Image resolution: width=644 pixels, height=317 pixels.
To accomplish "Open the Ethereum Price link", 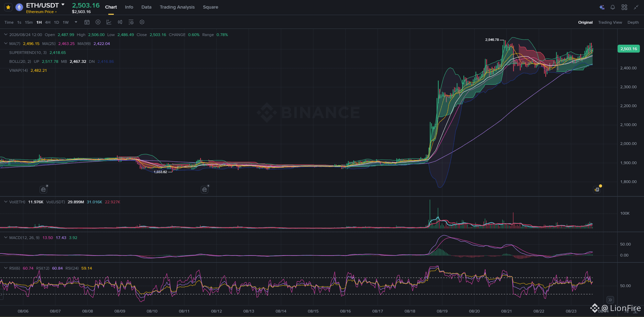I will tap(41, 12).
